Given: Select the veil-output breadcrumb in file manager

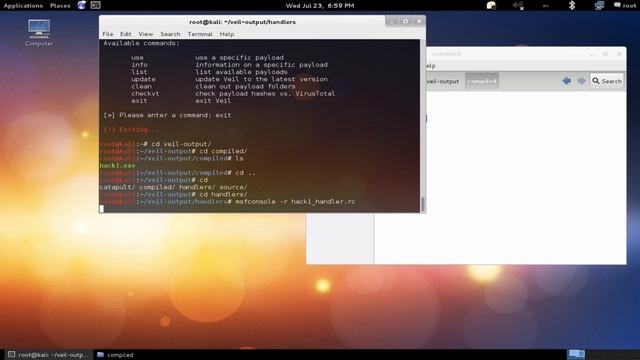Looking at the screenshot, I should [443, 81].
